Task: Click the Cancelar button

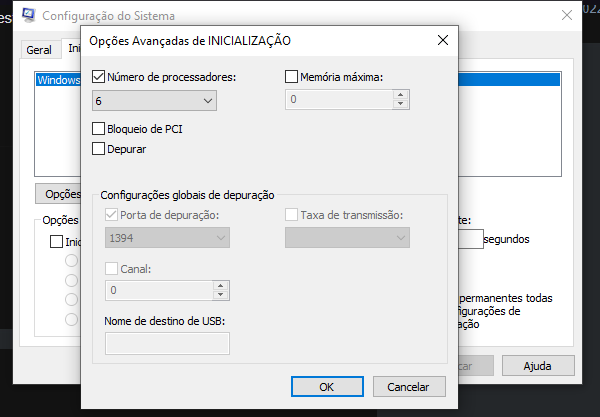Action: pyautogui.click(x=409, y=387)
